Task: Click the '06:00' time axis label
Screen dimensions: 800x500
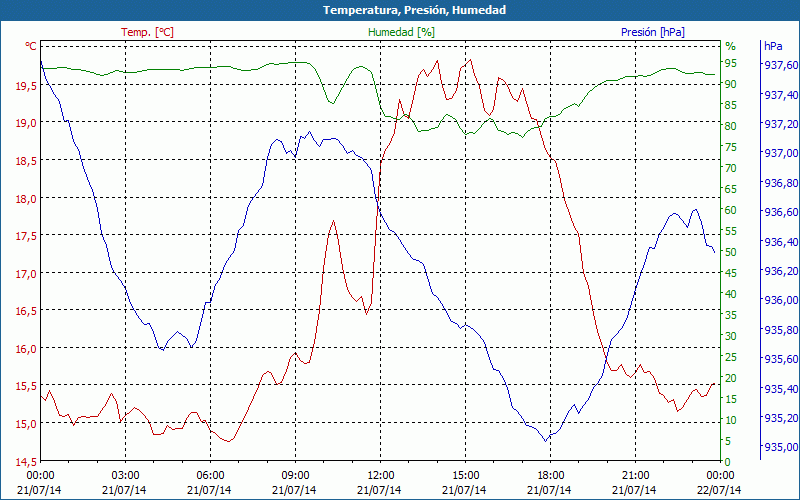Action: pyautogui.click(x=211, y=476)
